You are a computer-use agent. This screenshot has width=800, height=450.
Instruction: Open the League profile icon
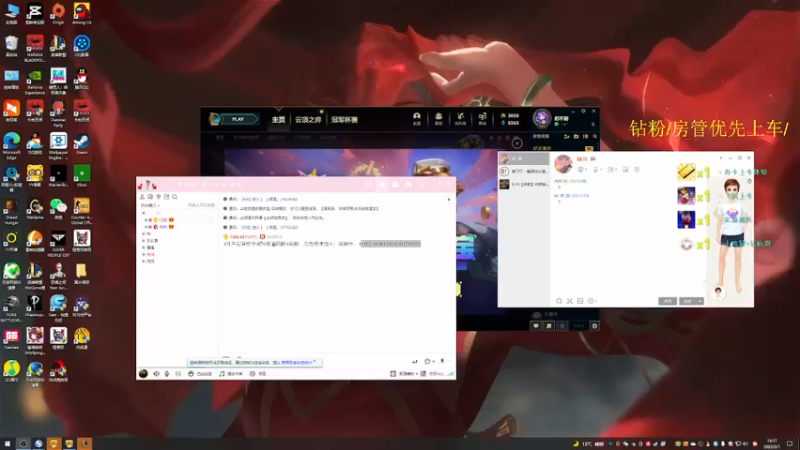417,118
